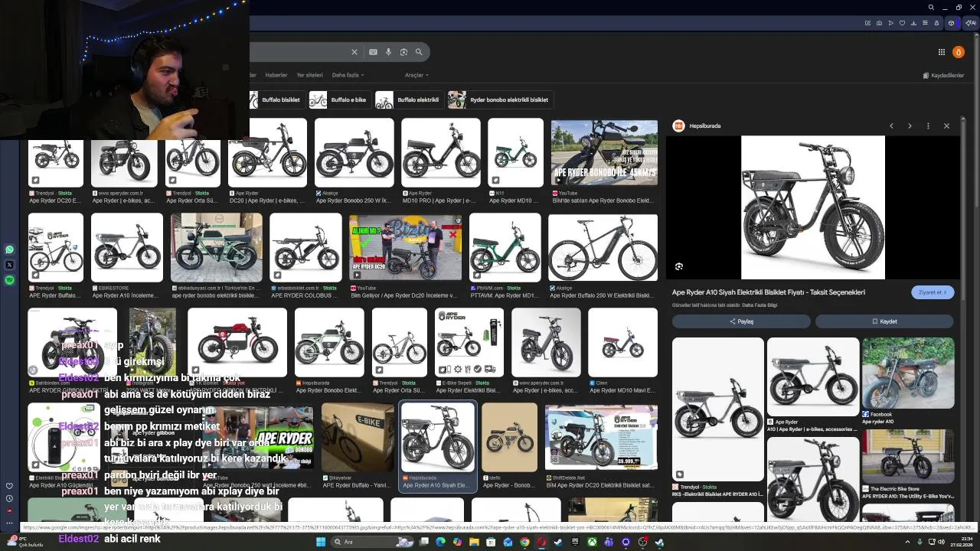Expand the Daha fazla dropdown

348,75
